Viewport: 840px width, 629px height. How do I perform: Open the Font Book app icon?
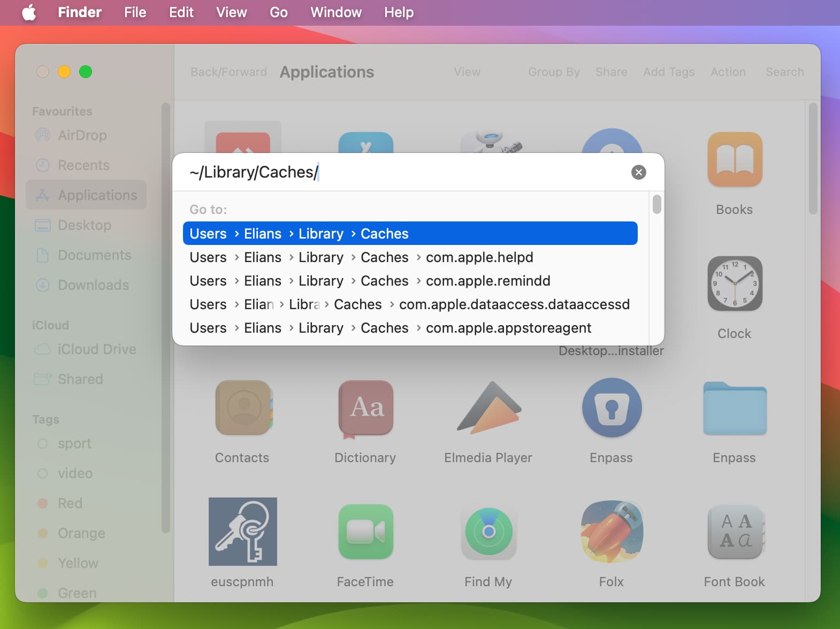736,532
